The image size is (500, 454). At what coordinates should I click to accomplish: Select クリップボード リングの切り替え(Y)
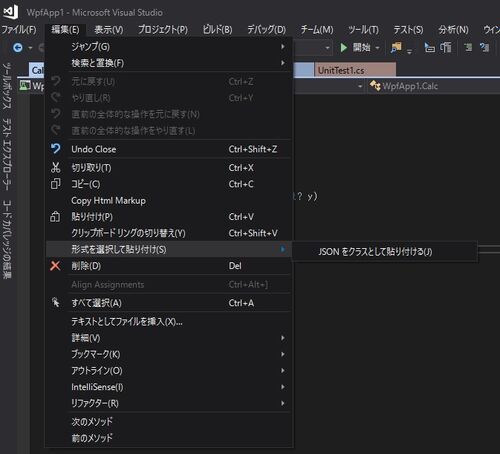[169, 233]
